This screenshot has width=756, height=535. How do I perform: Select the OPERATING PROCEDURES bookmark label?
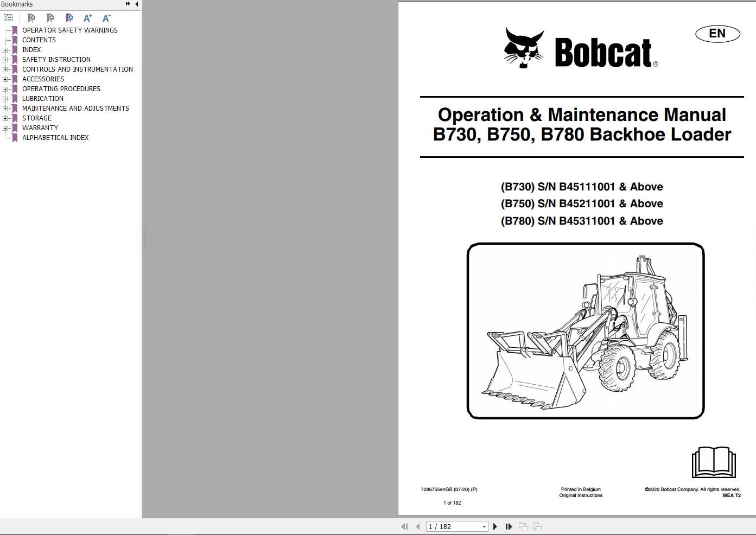61,89
